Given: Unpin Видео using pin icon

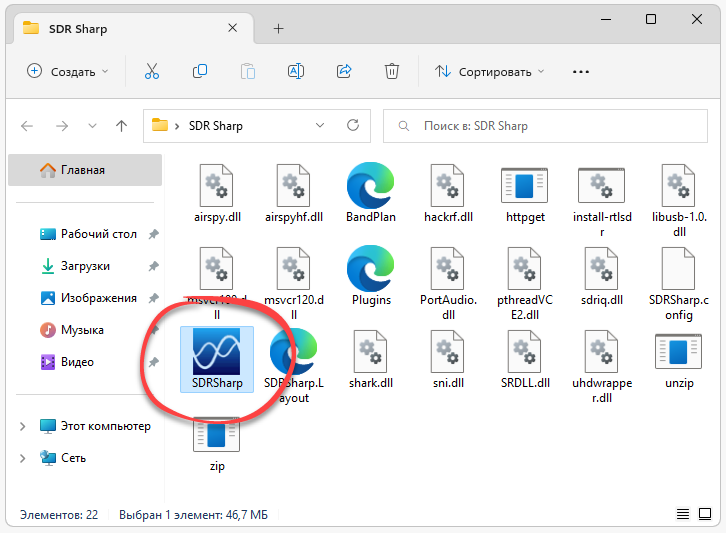Looking at the screenshot, I should [154, 362].
